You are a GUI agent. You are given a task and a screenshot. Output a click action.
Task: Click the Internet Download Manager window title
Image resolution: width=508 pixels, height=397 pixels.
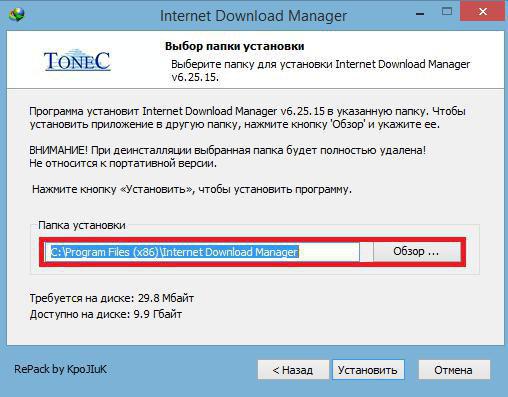pos(253,15)
